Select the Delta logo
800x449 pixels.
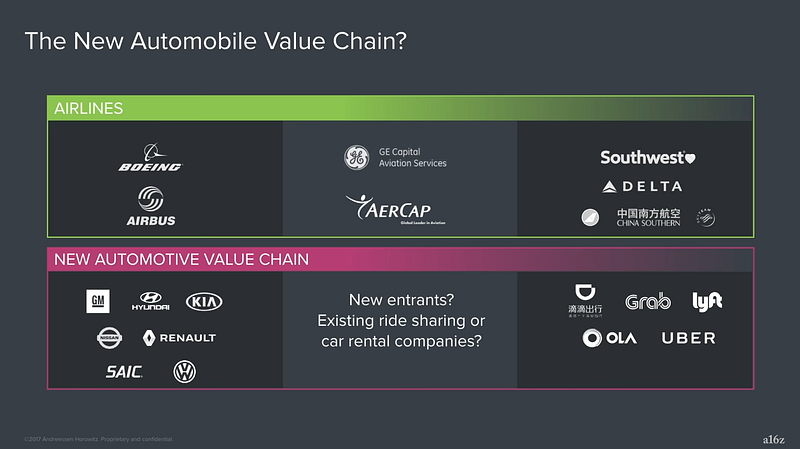(642, 187)
